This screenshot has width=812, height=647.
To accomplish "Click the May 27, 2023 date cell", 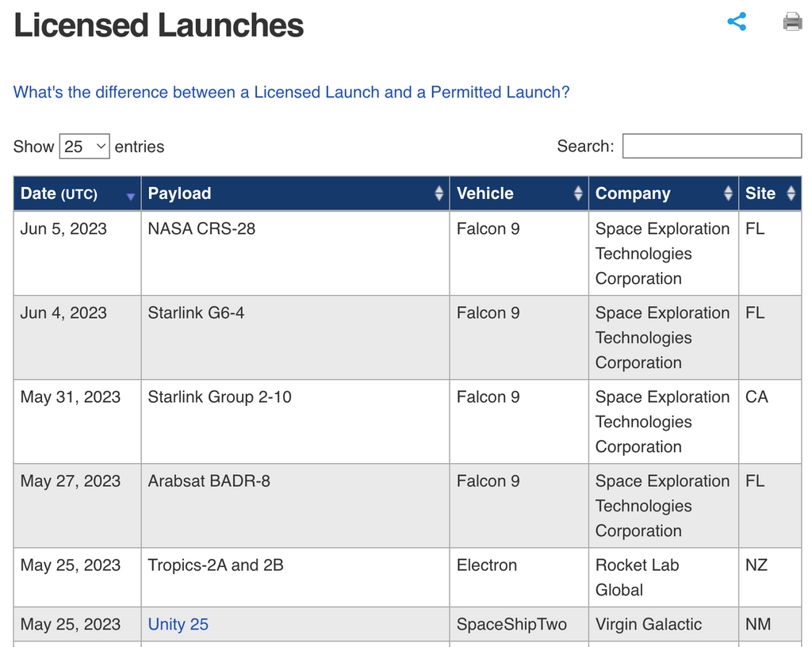I will tap(77, 506).
